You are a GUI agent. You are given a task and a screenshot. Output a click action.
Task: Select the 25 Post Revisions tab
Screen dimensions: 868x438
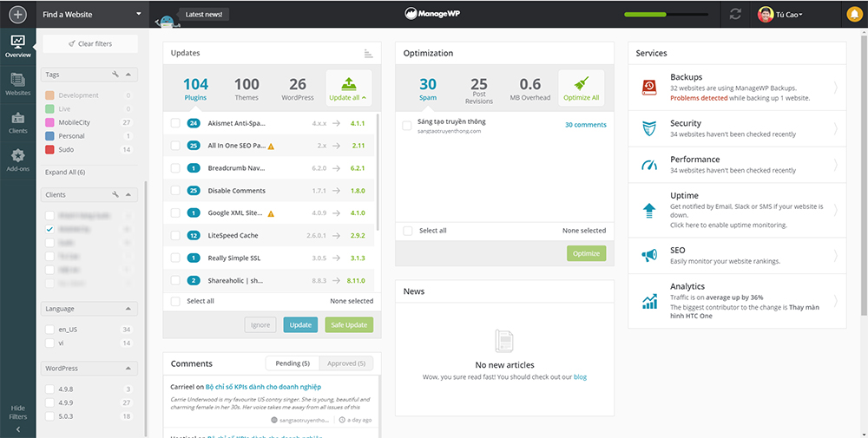[479, 88]
